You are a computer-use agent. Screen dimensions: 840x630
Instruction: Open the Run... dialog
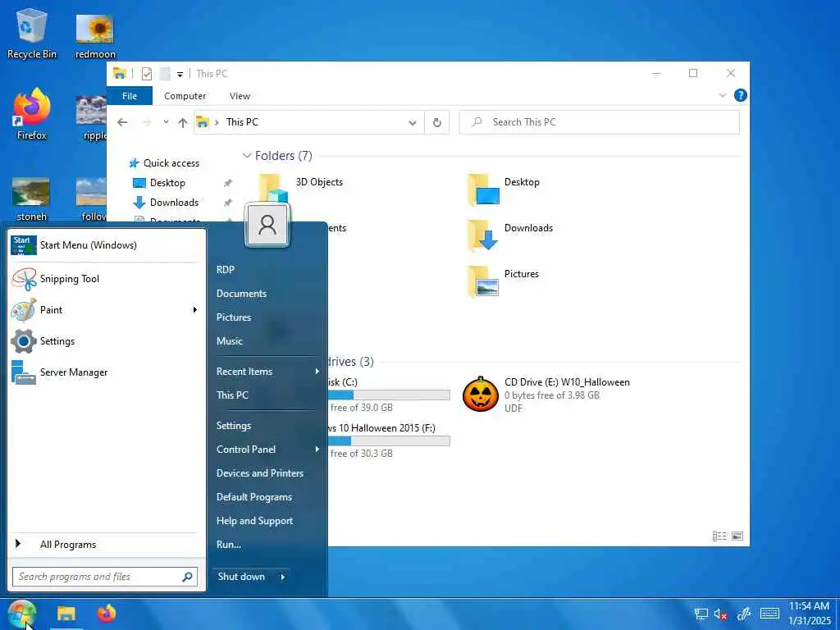coord(229,545)
